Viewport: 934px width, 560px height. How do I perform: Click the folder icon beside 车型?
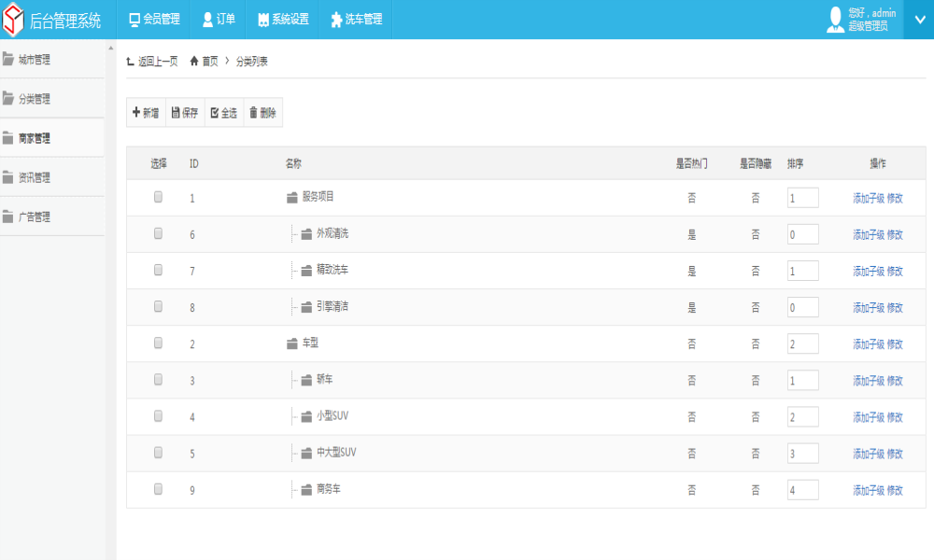point(291,343)
